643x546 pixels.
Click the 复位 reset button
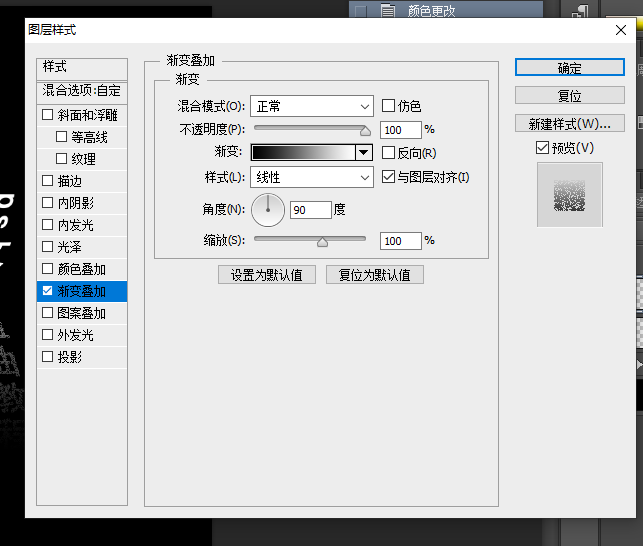pos(570,95)
